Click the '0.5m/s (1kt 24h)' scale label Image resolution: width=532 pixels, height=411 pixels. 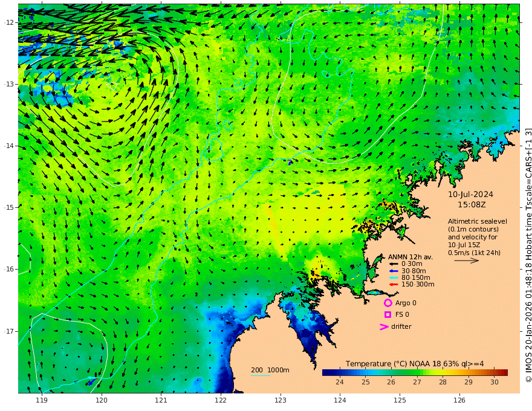(474, 253)
